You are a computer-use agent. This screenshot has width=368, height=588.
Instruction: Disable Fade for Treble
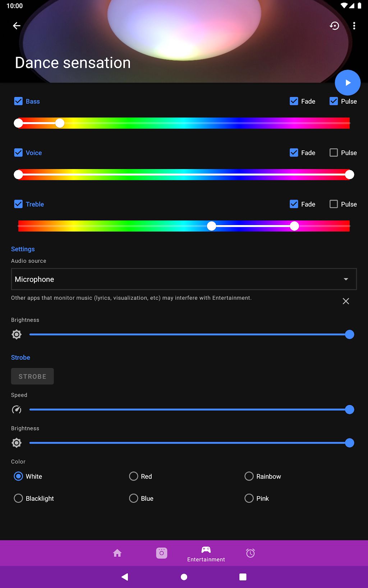pyautogui.click(x=294, y=204)
